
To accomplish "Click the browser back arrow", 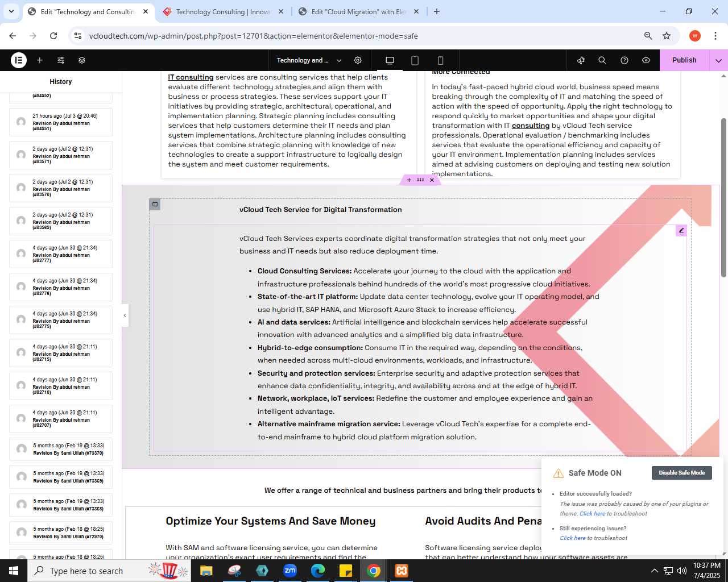I will pyautogui.click(x=13, y=36).
